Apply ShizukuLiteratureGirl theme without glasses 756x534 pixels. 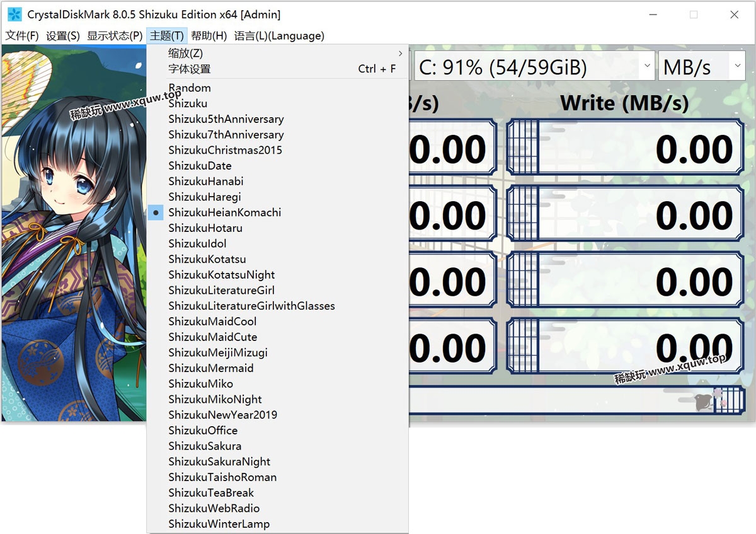278,290
